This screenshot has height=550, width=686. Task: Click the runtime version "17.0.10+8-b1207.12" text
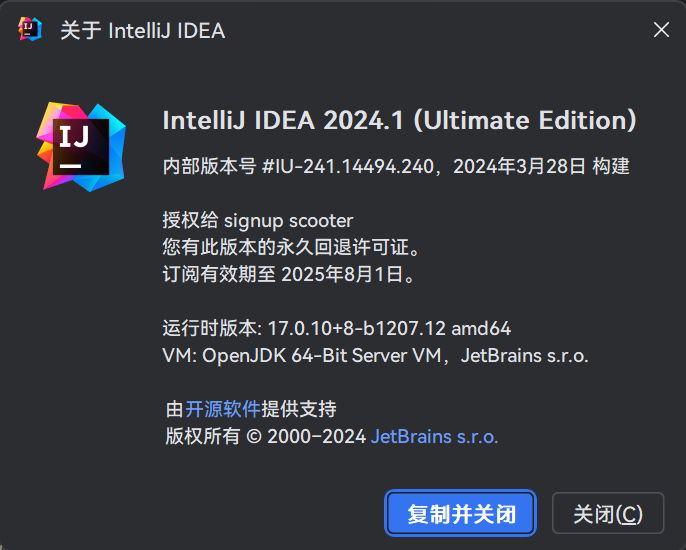click(357, 328)
